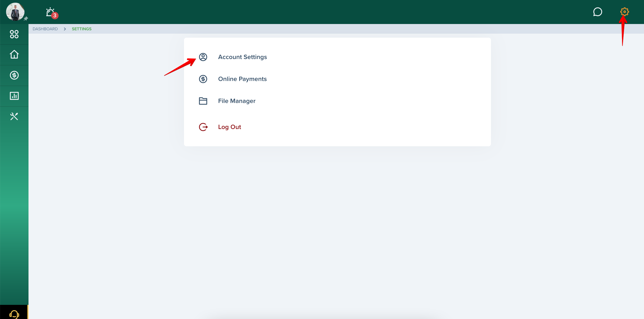Click the red badge showing 3 notifications
644x319 pixels.
coord(55,15)
